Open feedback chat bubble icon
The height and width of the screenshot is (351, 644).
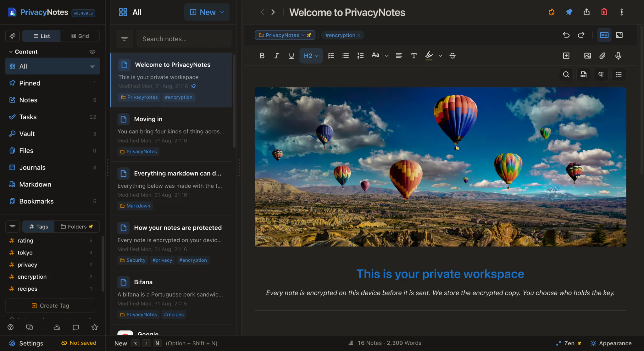tap(76, 327)
